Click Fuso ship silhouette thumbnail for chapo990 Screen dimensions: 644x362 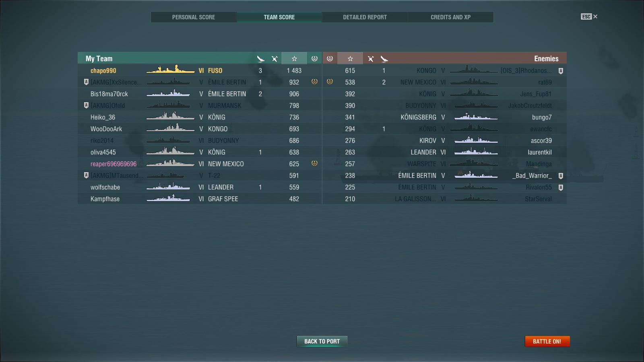pos(170,70)
